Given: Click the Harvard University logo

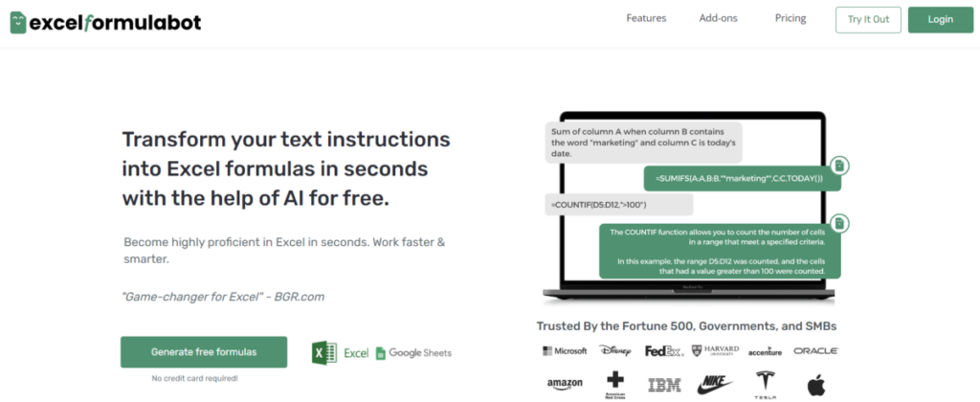Looking at the screenshot, I should click(715, 350).
